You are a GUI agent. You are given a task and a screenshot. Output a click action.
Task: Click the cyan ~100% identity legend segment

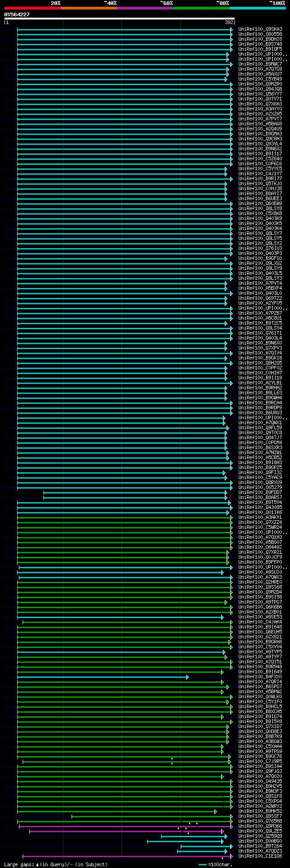click(x=257, y=8)
